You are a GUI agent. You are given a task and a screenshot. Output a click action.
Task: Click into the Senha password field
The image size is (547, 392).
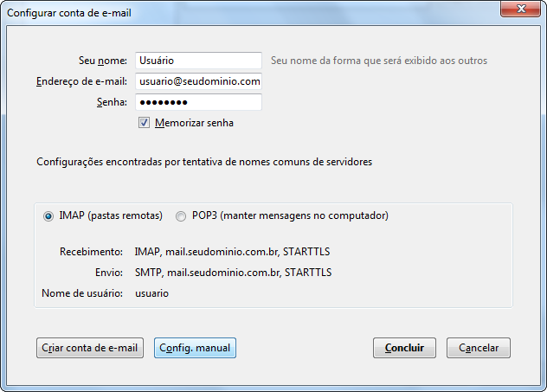(198, 102)
